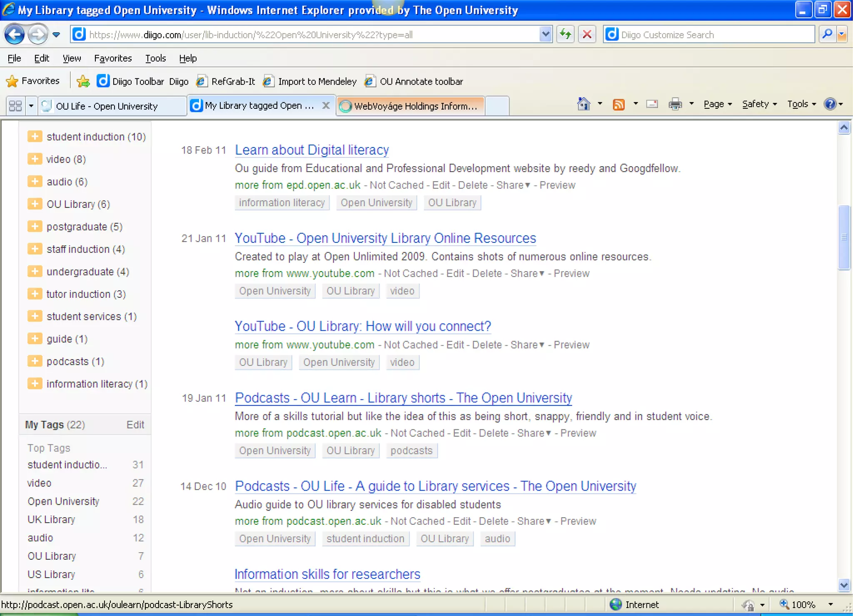853x616 pixels.
Task: Toggle plus icon beside OU Library tag
Action: [x=35, y=204]
